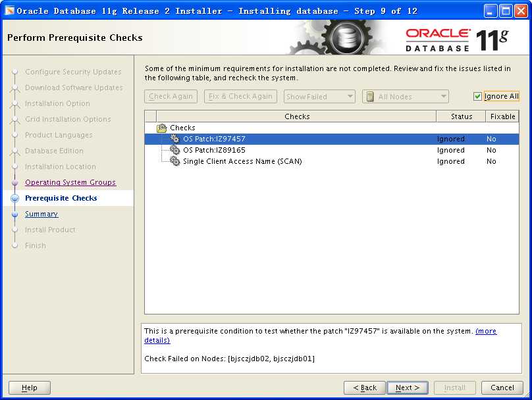Image resolution: width=532 pixels, height=400 pixels.
Task: Cancel the installation
Action: pyautogui.click(x=502, y=387)
